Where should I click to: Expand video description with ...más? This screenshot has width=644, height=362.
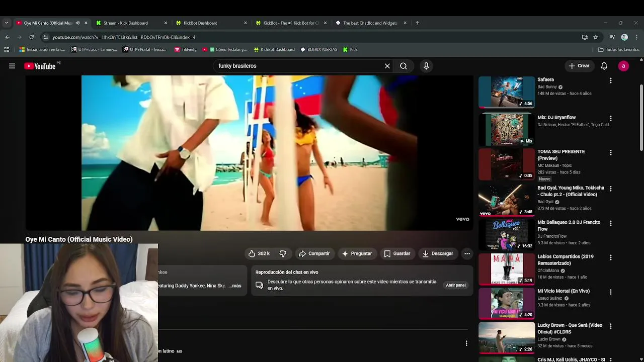(235, 286)
